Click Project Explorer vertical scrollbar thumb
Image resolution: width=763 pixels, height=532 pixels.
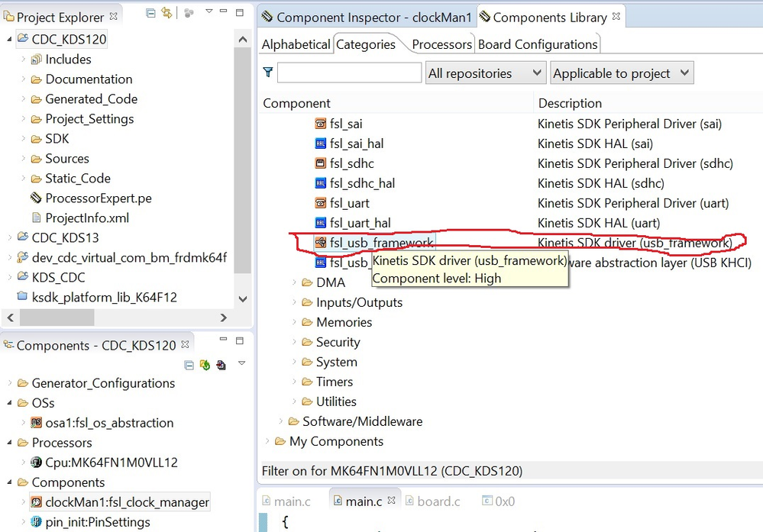243,160
